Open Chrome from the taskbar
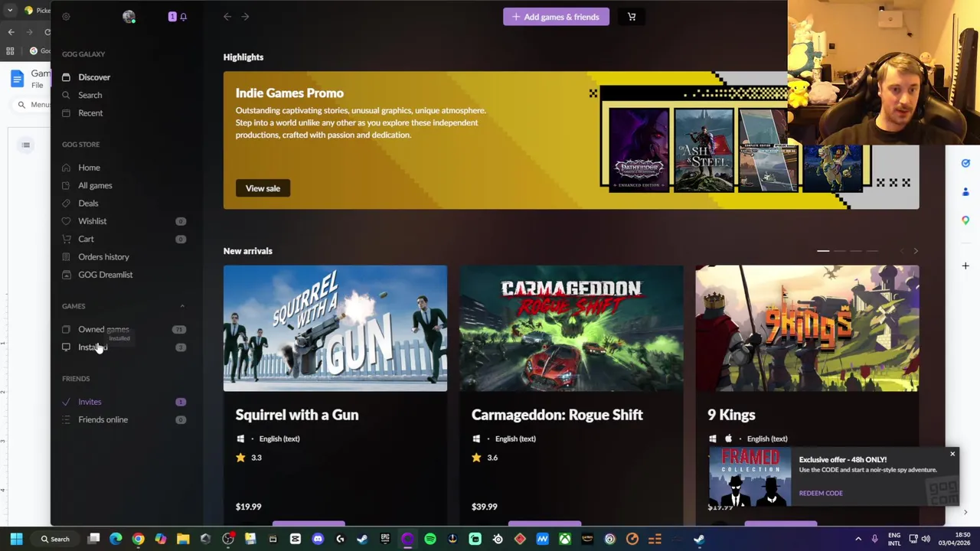This screenshot has width=980, height=551. point(138,539)
